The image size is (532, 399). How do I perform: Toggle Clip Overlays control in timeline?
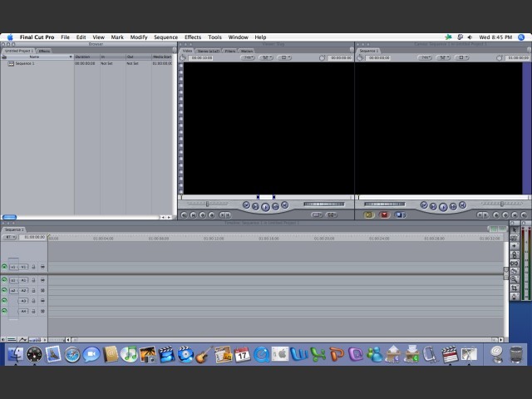pyautogui.click(x=22, y=339)
